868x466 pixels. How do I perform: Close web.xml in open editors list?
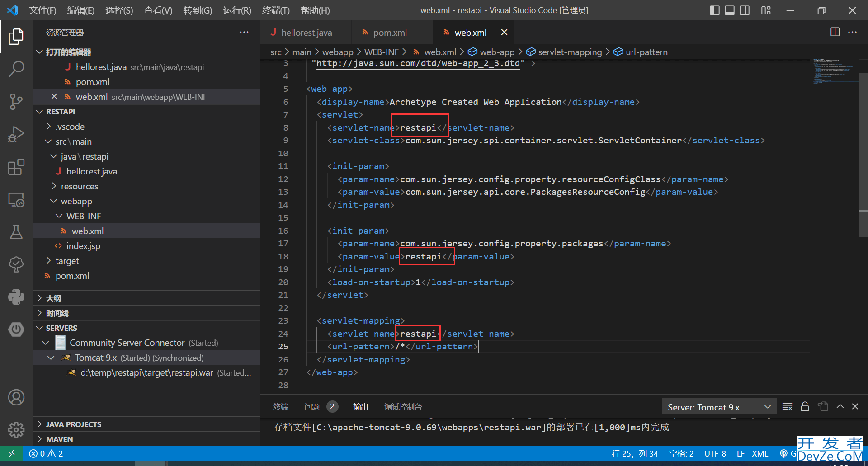click(54, 96)
